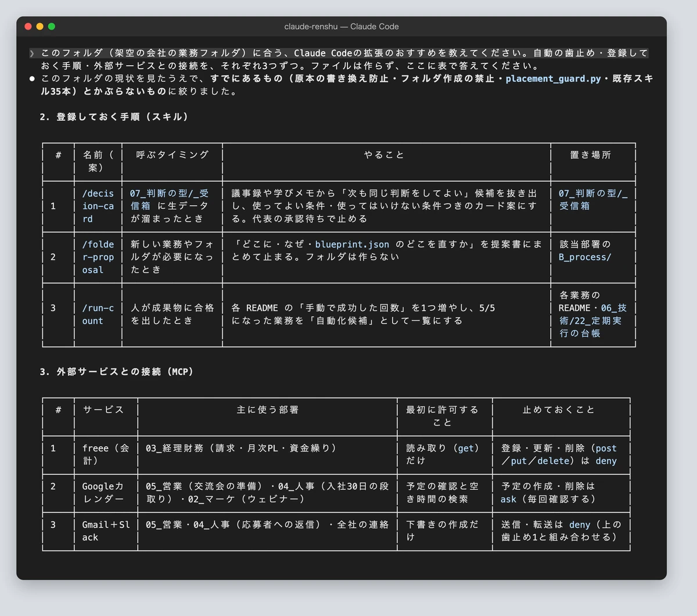
Task: Select the "Gmail＋Slack" service cell
Action: click(x=106, y=531)
